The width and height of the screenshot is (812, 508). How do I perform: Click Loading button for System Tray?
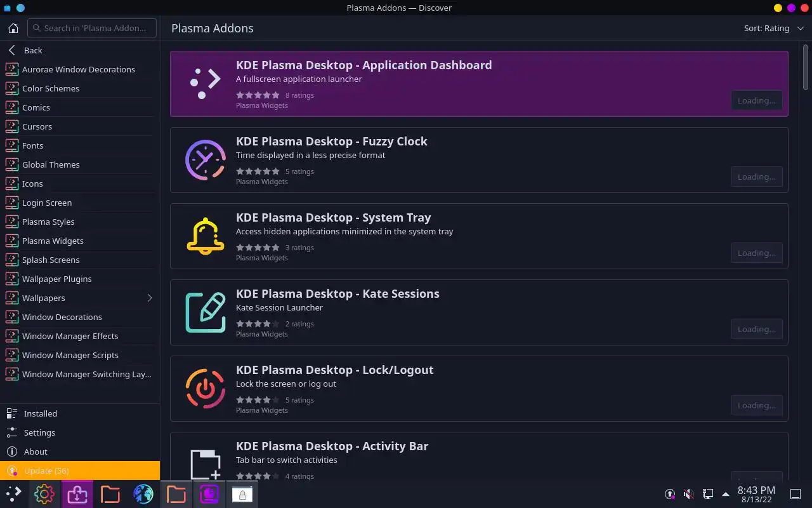pos(756,253)
